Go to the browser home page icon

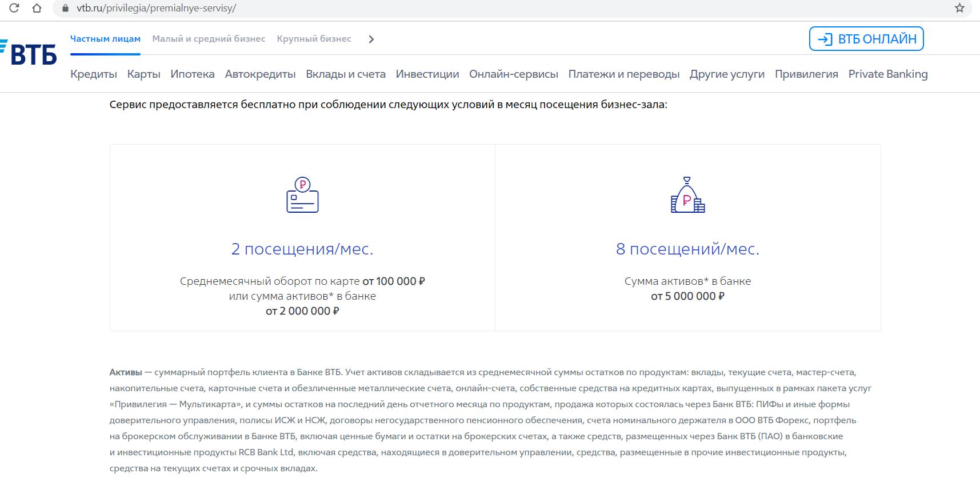[x=37, y=8]
